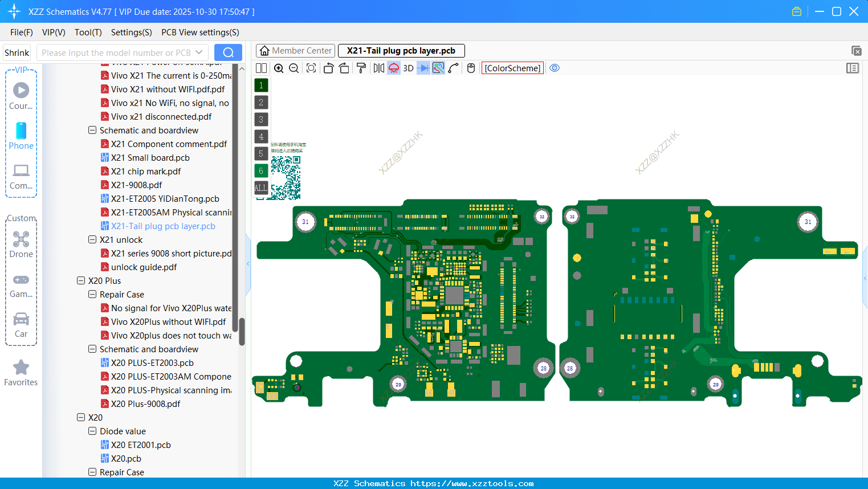868x489 pixels.
Task: Show PCB layer 4
Action: click(x=261, y=137)
